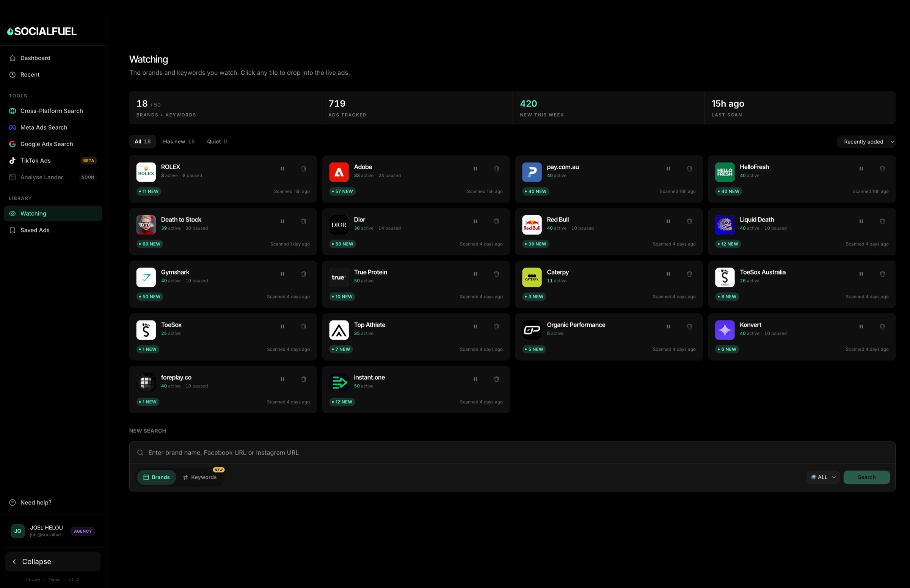The image size is (910, 588).
Task: Open the JO user avatar
Action: [17, 531]
